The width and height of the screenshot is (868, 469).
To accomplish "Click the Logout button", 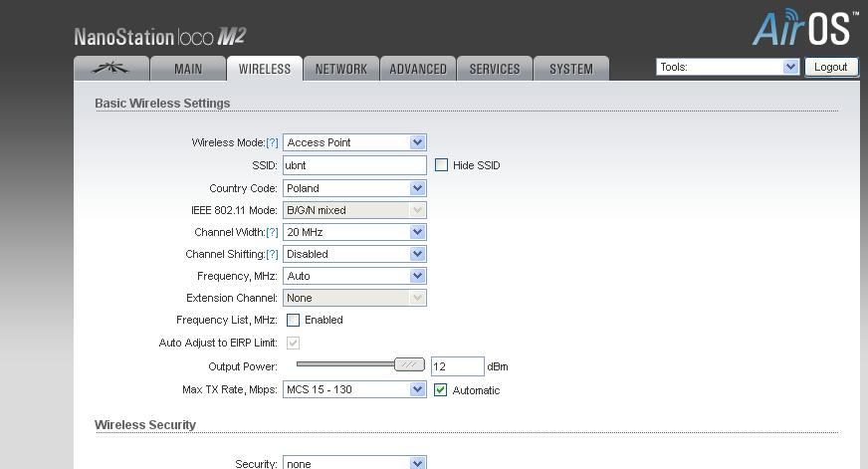I will click(831, 67).
